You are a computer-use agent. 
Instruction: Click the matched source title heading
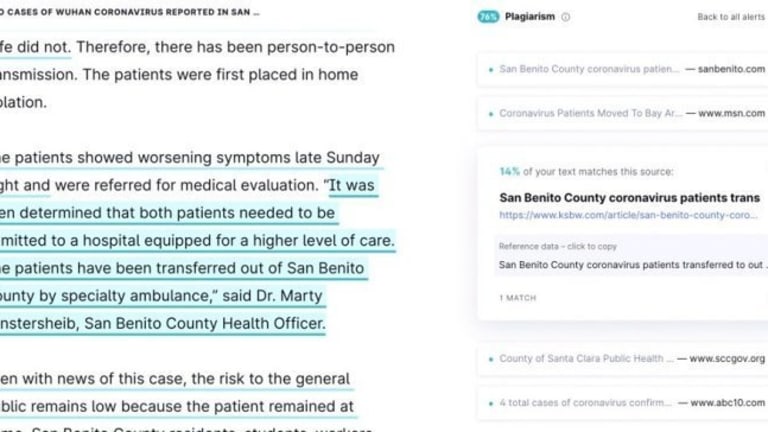tap(629, 198)
